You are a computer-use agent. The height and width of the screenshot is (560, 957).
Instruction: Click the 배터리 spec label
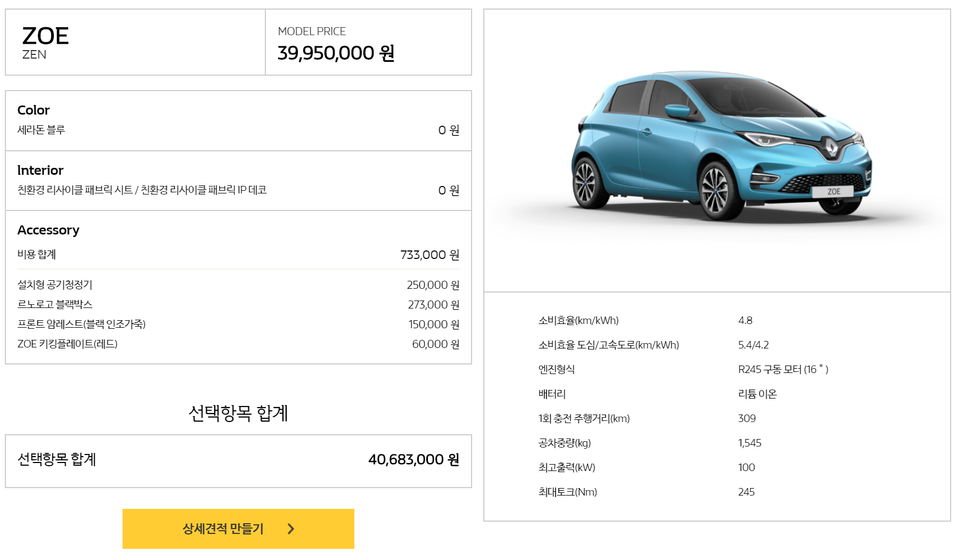point(552,394)
